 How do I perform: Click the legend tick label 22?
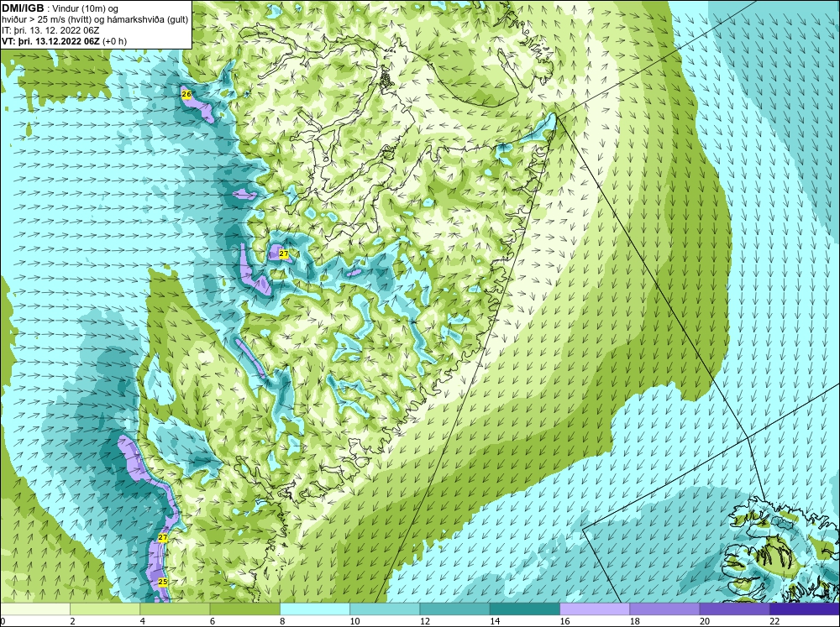pyautogui.click(x=774, y=621)
